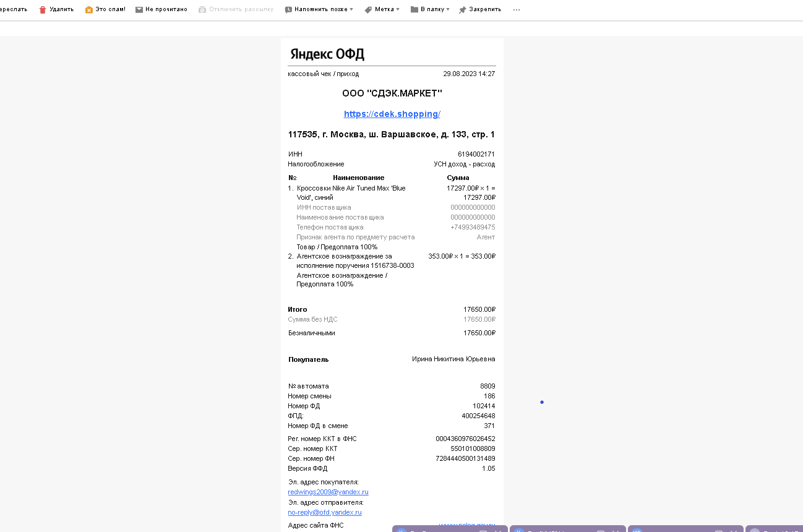Click the Наименование column header
803x532 pixels.
(358, 178)
